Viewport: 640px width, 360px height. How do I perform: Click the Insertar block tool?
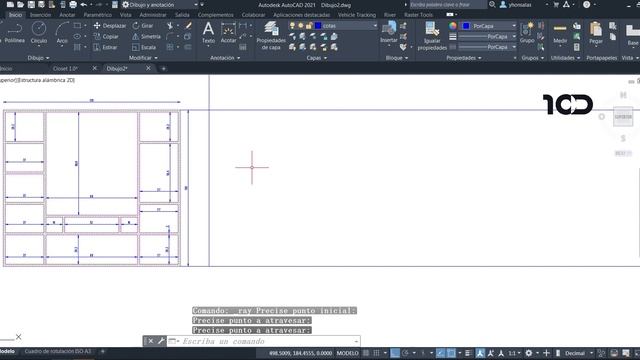point(389,33)
